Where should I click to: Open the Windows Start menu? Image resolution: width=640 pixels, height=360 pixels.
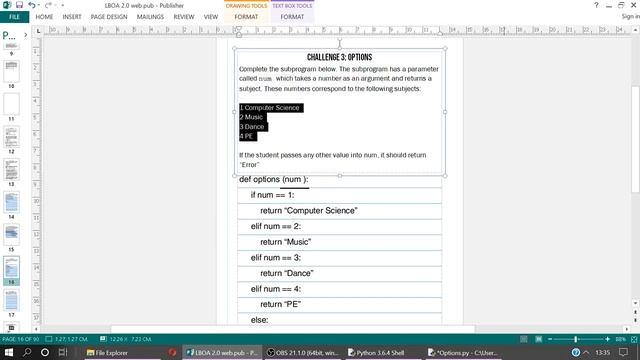click(9, 352)
